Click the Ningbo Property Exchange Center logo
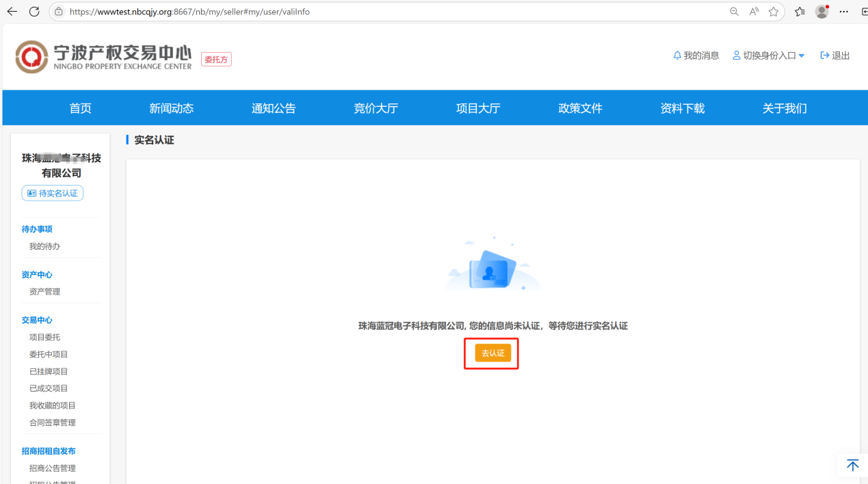 (103, 57)
